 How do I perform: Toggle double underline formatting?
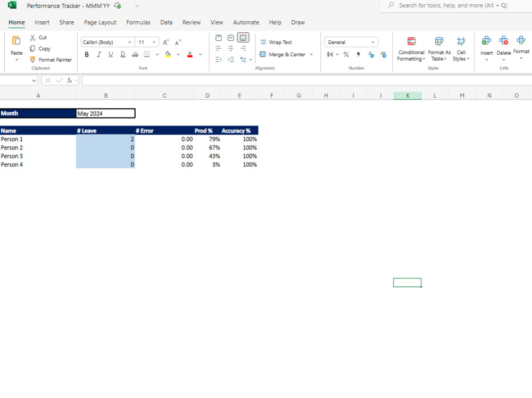123,54
